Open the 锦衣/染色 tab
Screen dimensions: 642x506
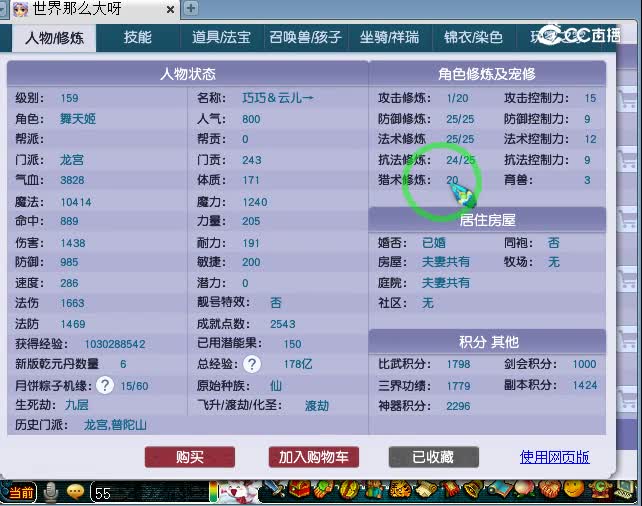click(x=473, y=38)
